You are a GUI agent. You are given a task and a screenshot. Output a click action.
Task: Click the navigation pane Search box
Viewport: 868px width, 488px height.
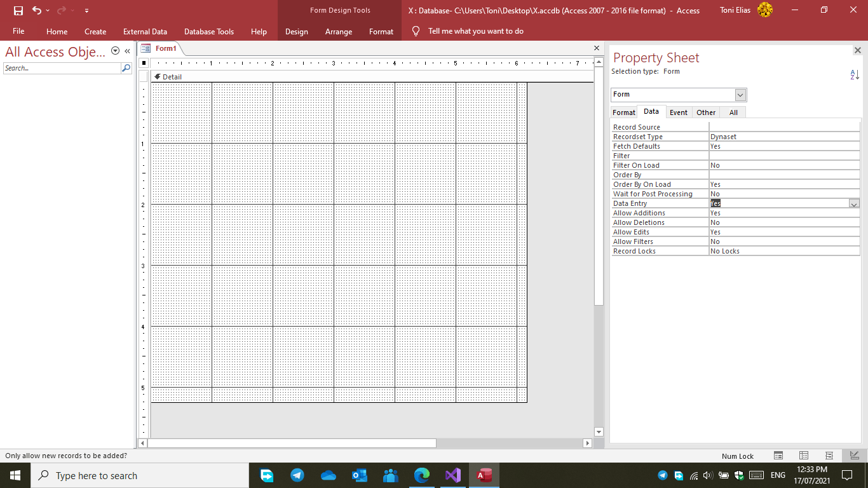pos(62,68)
